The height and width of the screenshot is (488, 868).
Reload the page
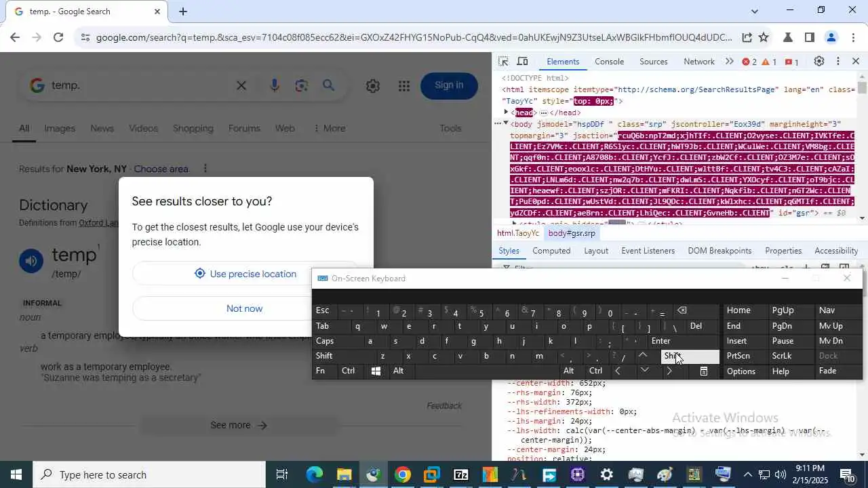coord(58,37)
